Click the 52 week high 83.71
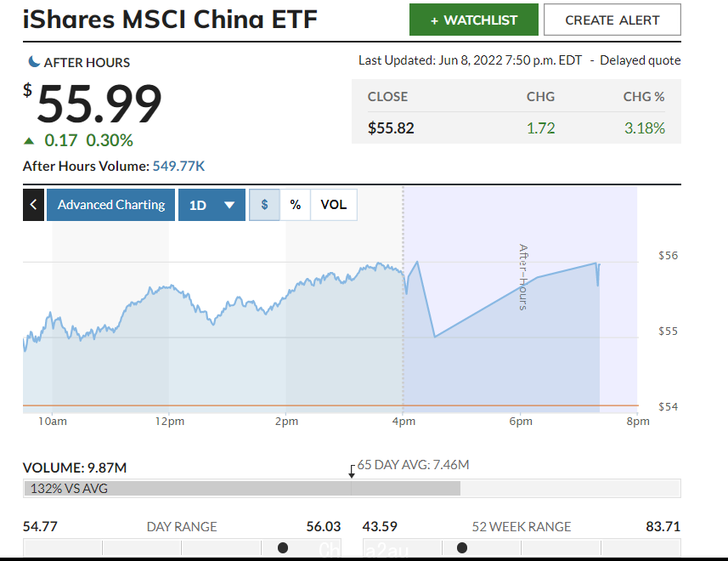728x561 pixels. [663, 527]
